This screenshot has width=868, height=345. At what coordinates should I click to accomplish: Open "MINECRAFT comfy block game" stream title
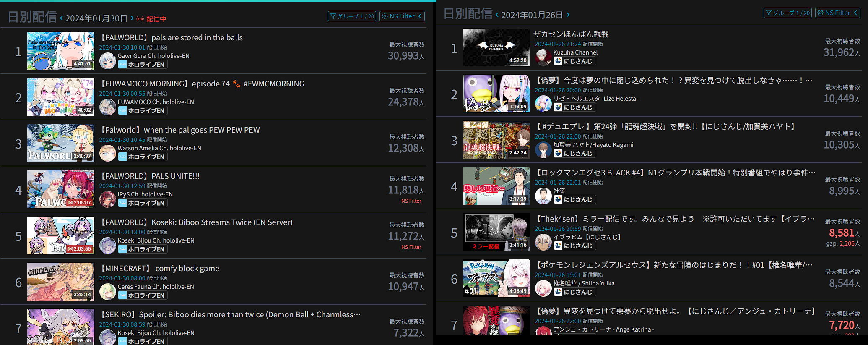tap(159, 268)
